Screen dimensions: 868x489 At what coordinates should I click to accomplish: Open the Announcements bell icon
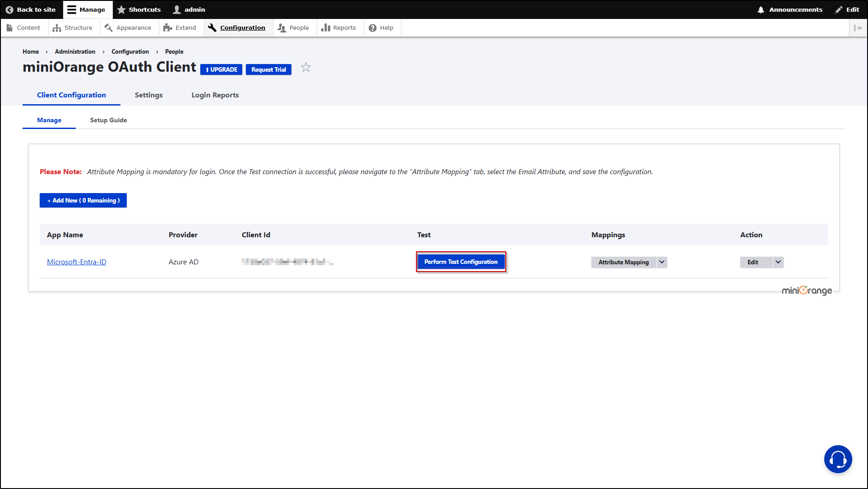coord(761,9)
